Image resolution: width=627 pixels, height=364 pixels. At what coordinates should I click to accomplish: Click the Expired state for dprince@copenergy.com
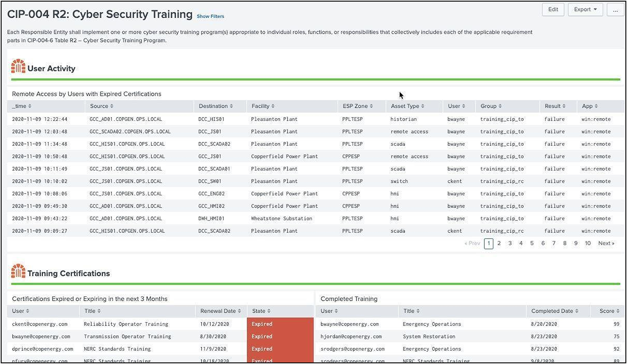(280, 349)
